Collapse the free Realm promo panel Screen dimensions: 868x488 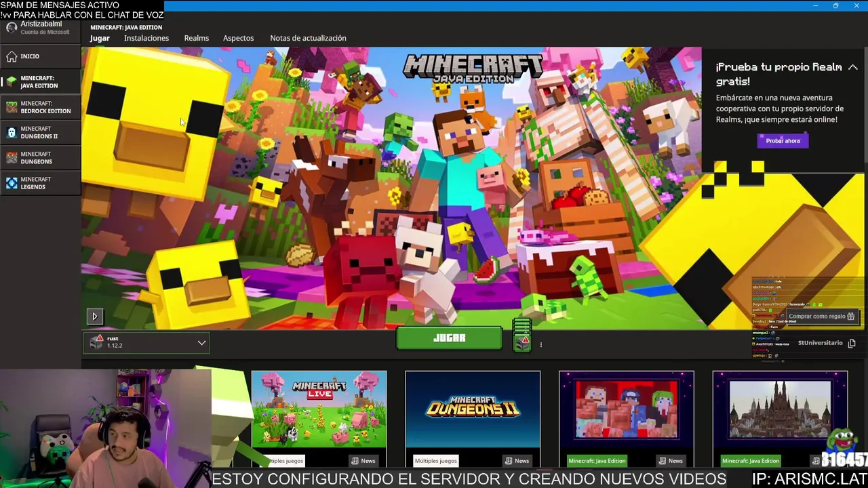(852, 67)
